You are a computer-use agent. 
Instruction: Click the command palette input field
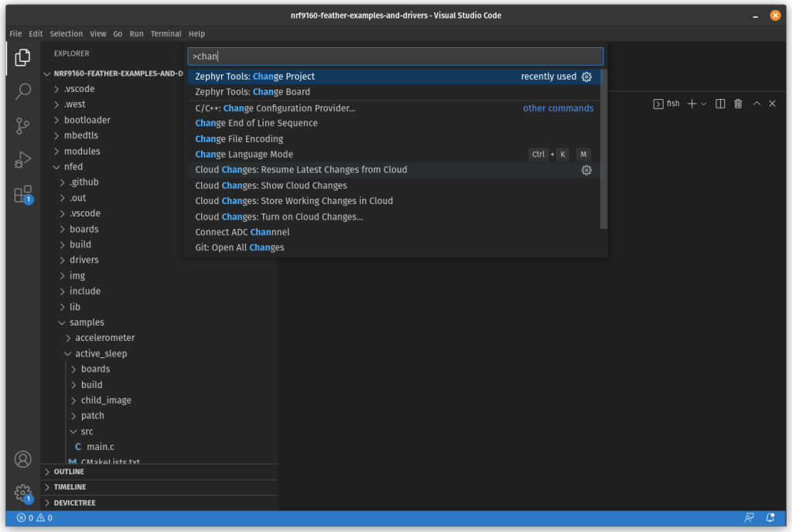pos(395,56)
